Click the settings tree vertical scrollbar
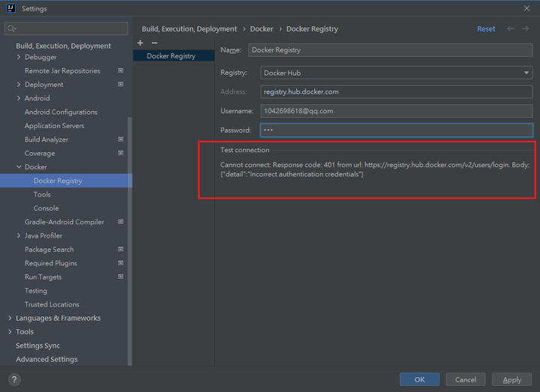The width and height of the screenshot is (540, 392). pyautogui.click(x=130, y=241)
